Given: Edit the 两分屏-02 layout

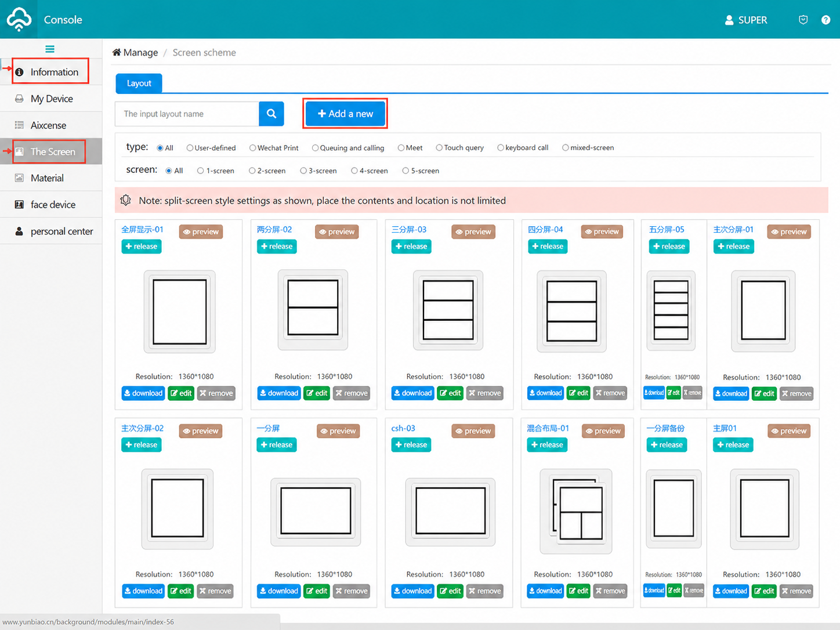Looking at the screenshot, I should click(x=317, y=393).
